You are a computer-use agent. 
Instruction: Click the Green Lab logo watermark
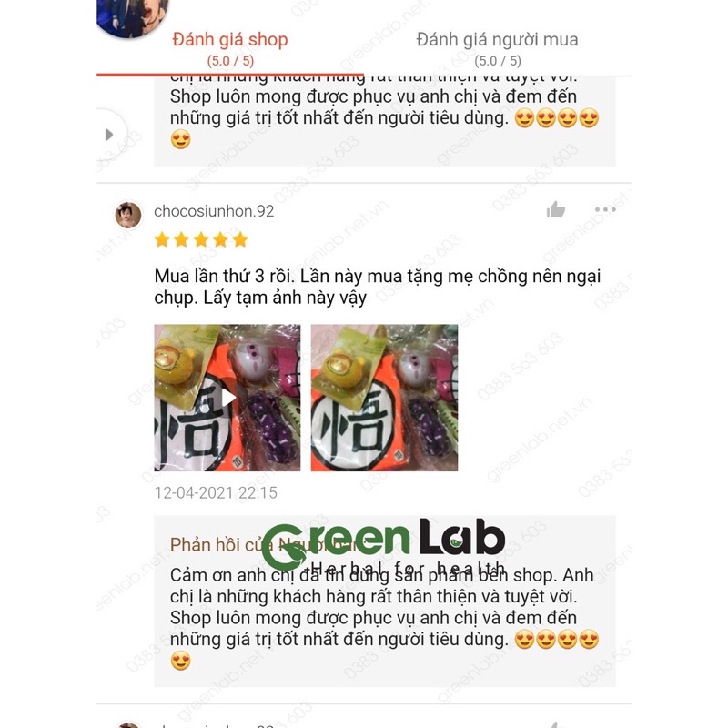pos(383,545)
